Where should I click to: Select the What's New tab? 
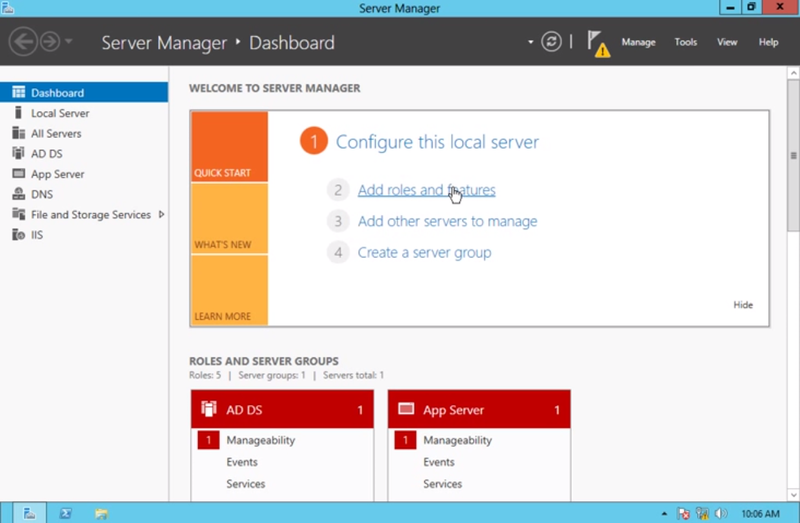[x=230, y=218]
